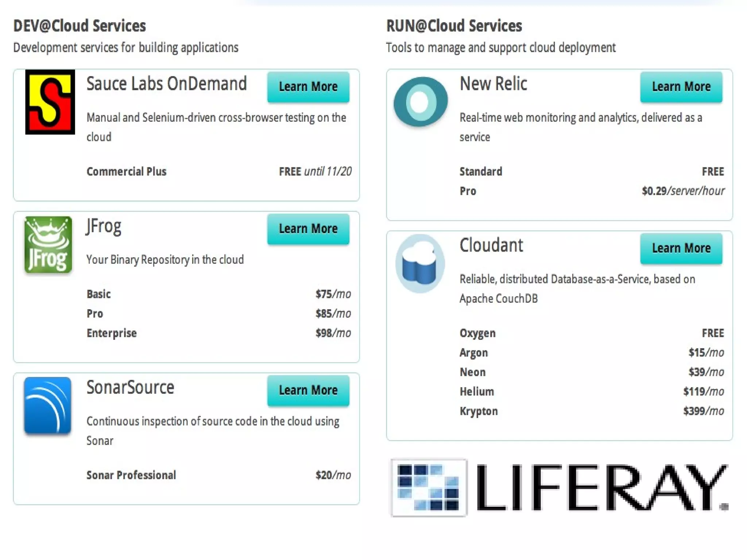Viewport: 747px width, 560px height.
Task: Click the Database-as-a-Service Apache CouchDB description
Action: tap(577, 289)
